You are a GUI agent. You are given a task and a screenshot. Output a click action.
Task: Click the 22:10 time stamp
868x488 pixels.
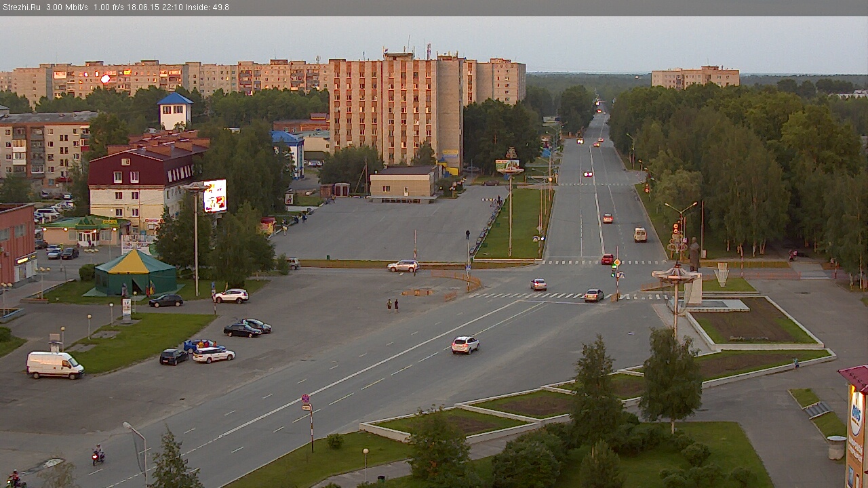tap(172, 7)
